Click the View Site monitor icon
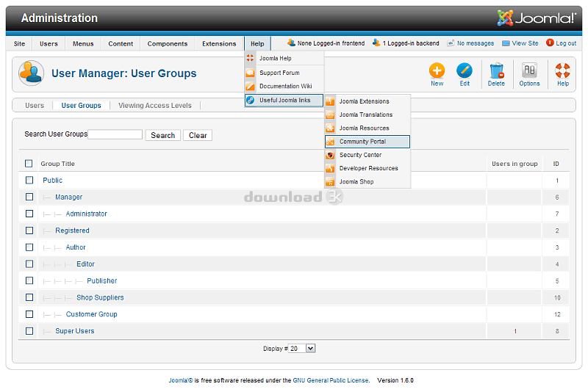 (x=506, y=43)
